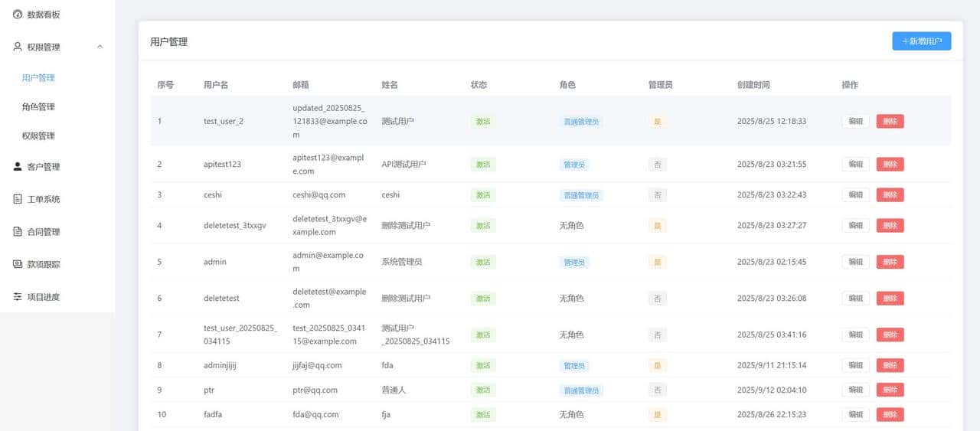Image resolution: width=980 pixels, height=431 pixels.
Task: Click the 角色 column header
Action: click(567, 85)
